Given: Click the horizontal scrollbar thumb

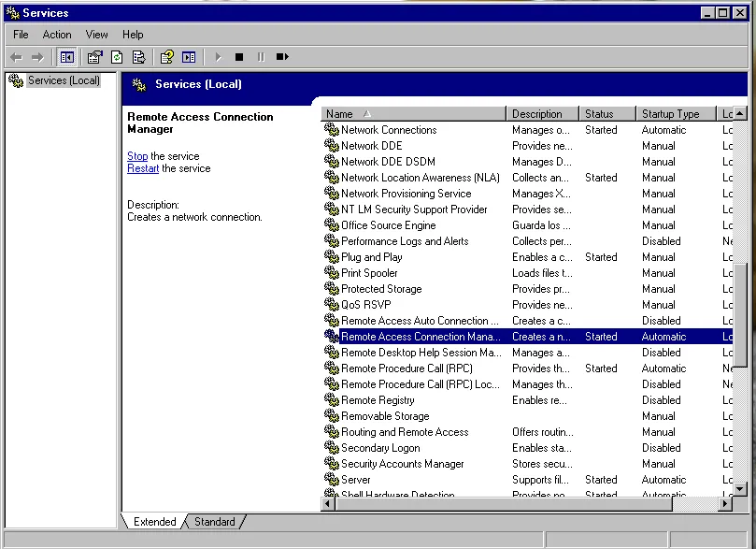Looking at the screenshot, I should pos(504,504).
